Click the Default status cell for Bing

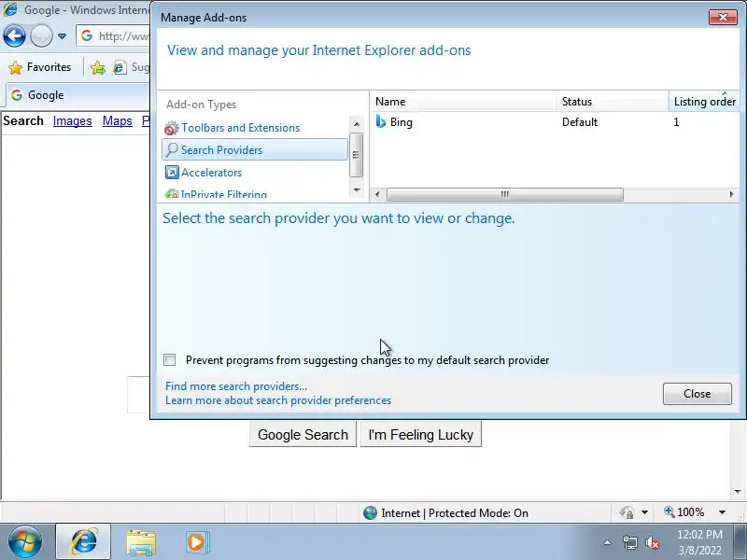[580, 122]
